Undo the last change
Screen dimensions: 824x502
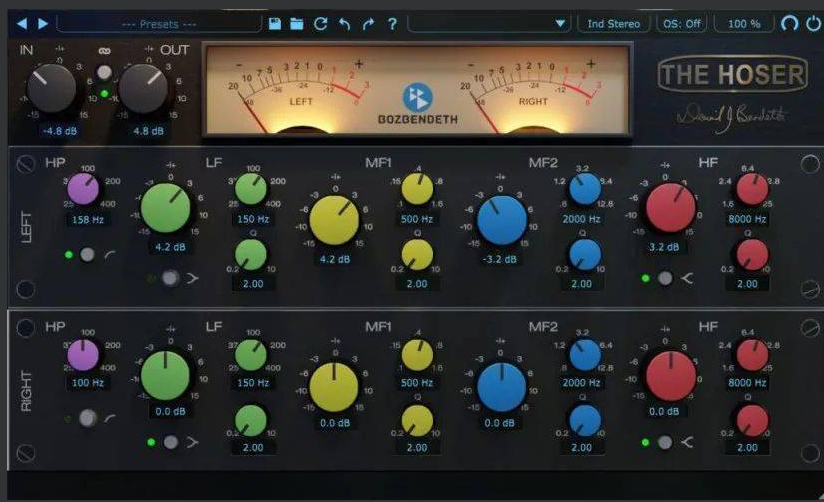pos(344,24)
